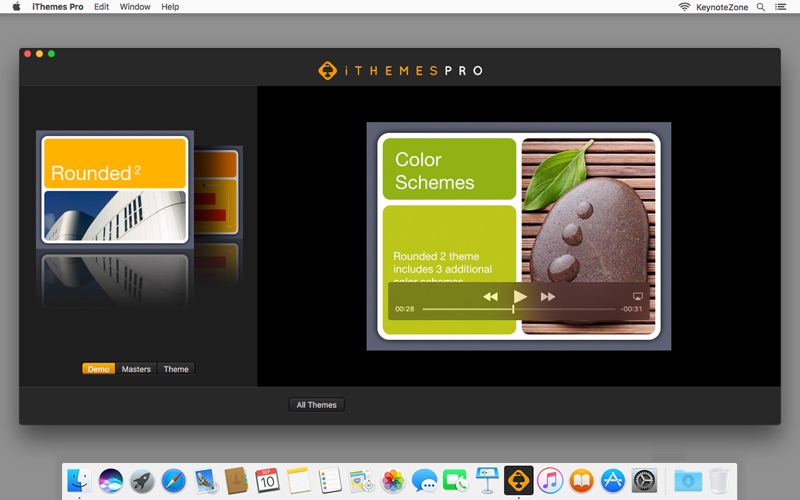The image size is (800, 500).
Task: Open the Downloads folder in the Dock
Action: point(688,480)
